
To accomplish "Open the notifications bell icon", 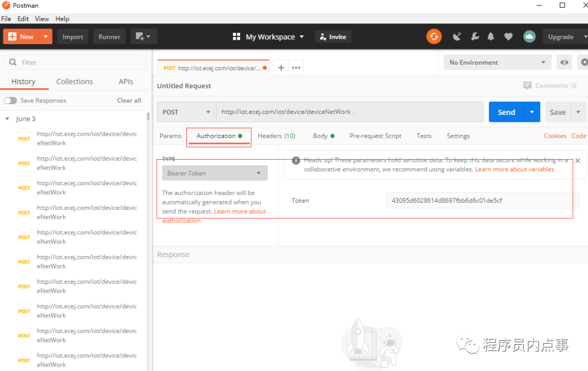I will point(491,37).
